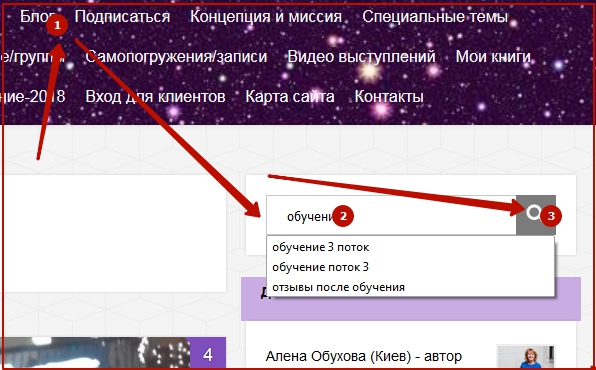Open the Блог menu item
The height and width of the screenshot is (370, 596).
[x=37, y=16]
